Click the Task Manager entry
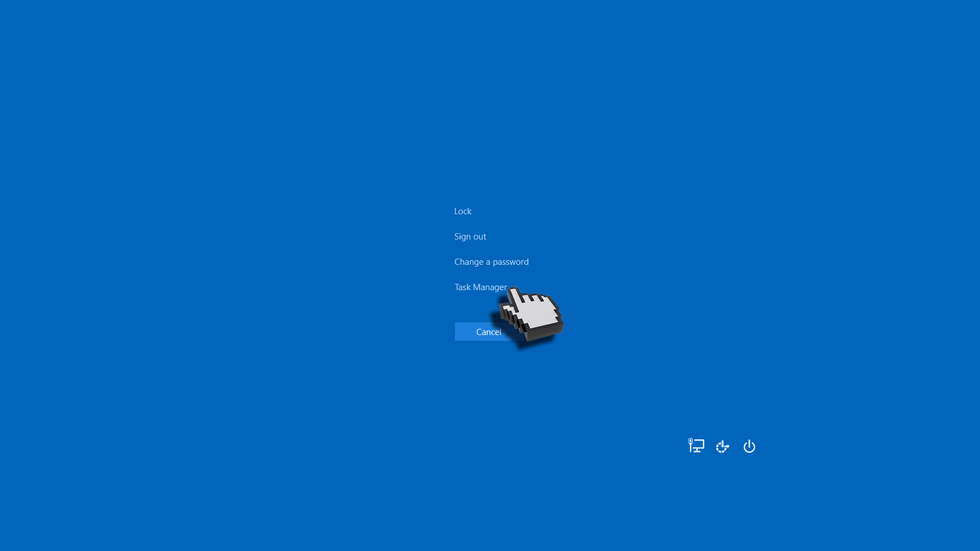Viewport: 980px width, 551px height. pyautogui.click(x=480, y=287)
